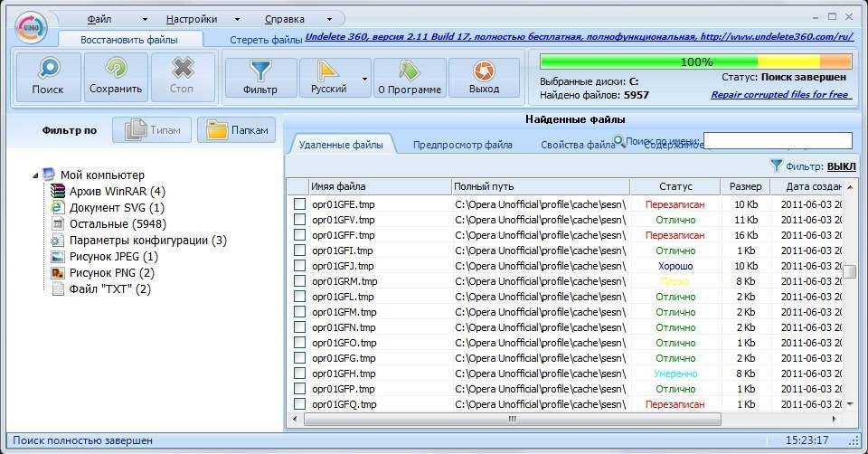The height and width of the screenshot is (454, 868).
Task: Click the Файл "TXT" document icon
Action: pyautogui.click(x=58, y=288)
